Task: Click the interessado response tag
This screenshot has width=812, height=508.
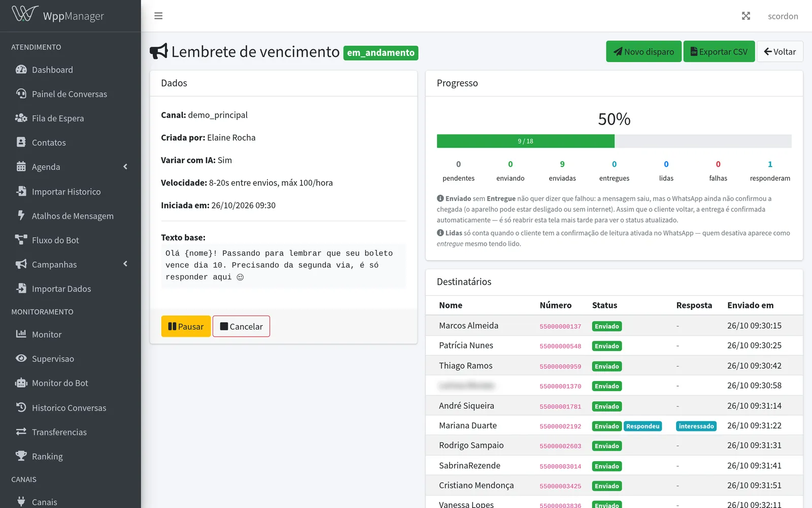Action: (696, 426)
